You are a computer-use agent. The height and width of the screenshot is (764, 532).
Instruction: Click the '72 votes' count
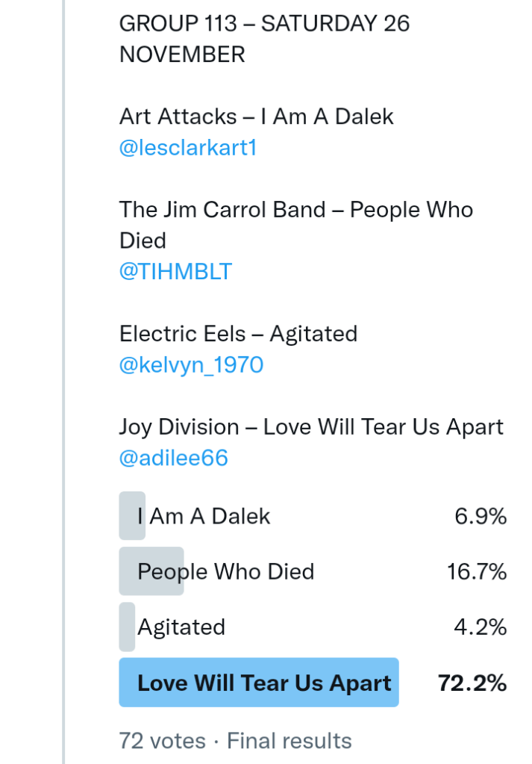(162, 741)
